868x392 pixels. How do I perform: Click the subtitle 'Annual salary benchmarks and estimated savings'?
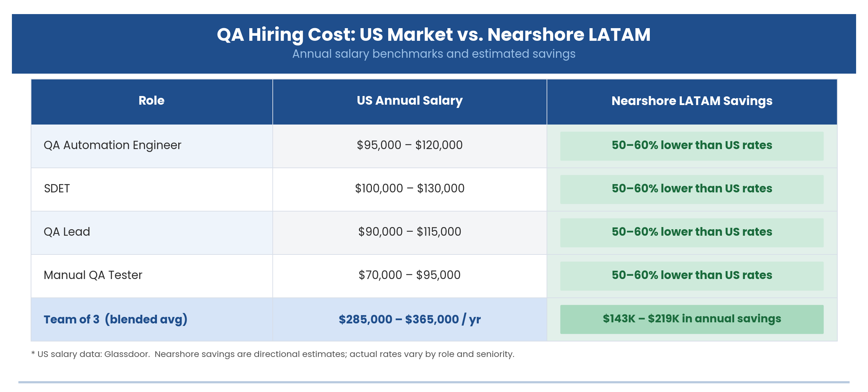(x=434, y=54)
